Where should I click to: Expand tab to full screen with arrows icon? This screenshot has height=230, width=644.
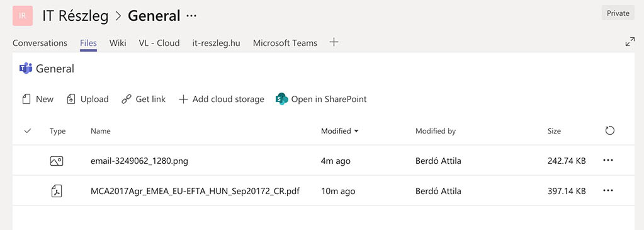630,42
